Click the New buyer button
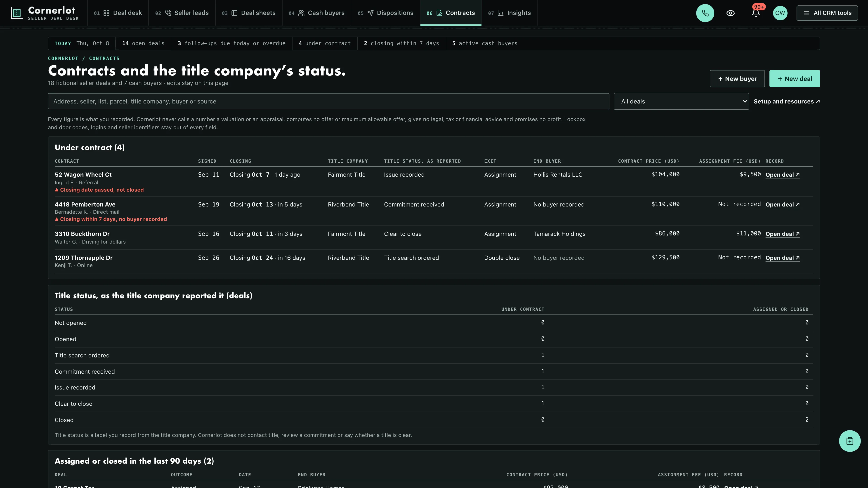 (737, 78)
